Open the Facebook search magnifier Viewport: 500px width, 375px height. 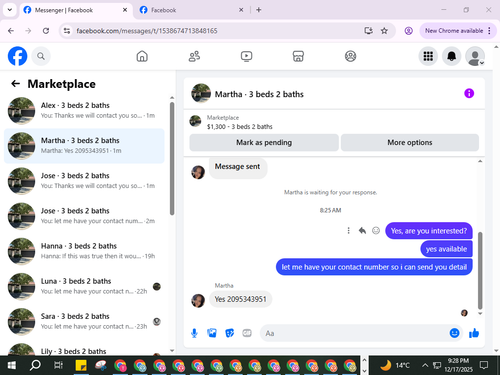(41, 56)
